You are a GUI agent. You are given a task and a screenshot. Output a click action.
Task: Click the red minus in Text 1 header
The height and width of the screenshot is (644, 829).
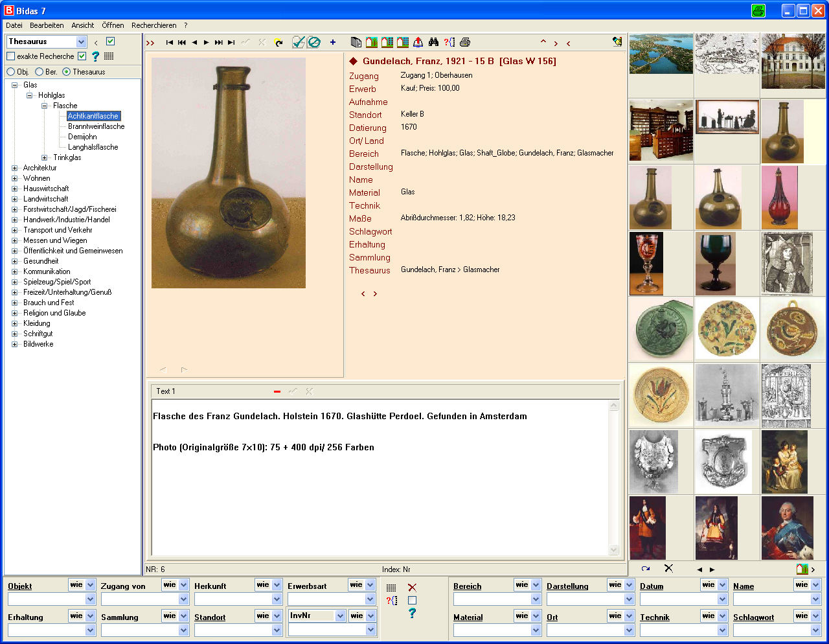[x=277, y=391]
